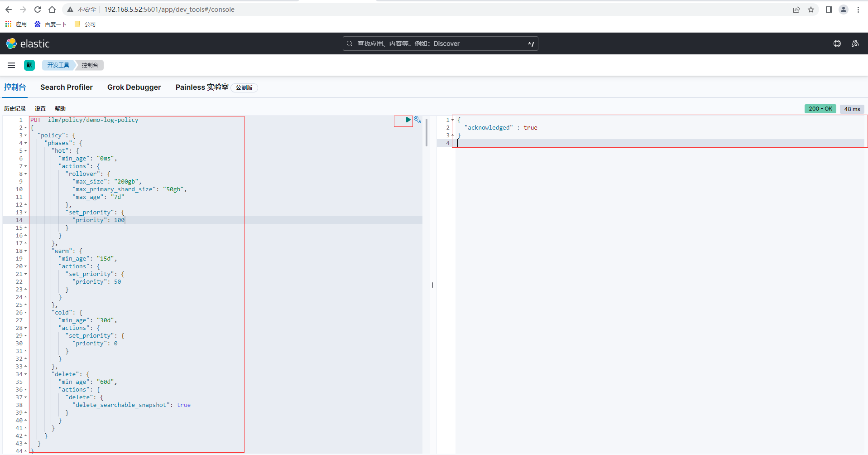Collapse the "warm" block at line 18
Viewport: 868px width, 455px height.
point(25,251)
